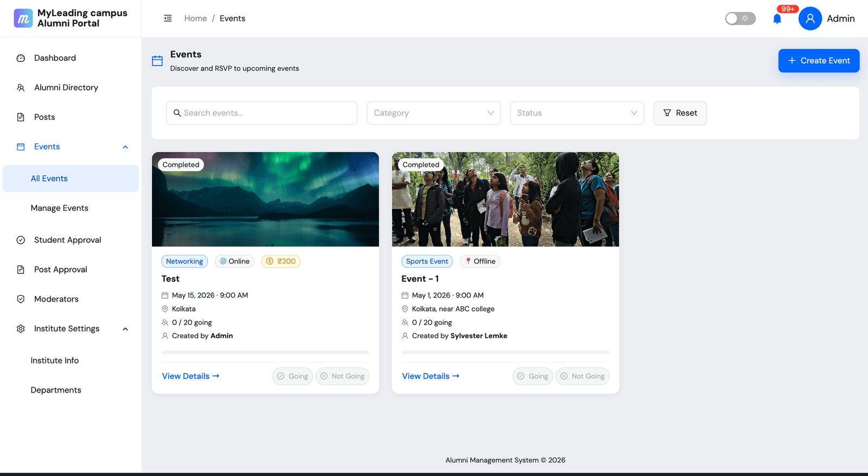Click the Alumni Directory people icon

pos(21,88)
